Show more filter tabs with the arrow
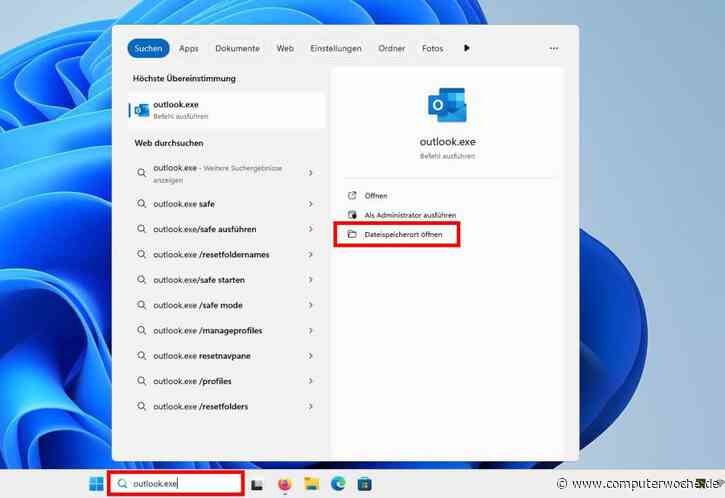 467,48
